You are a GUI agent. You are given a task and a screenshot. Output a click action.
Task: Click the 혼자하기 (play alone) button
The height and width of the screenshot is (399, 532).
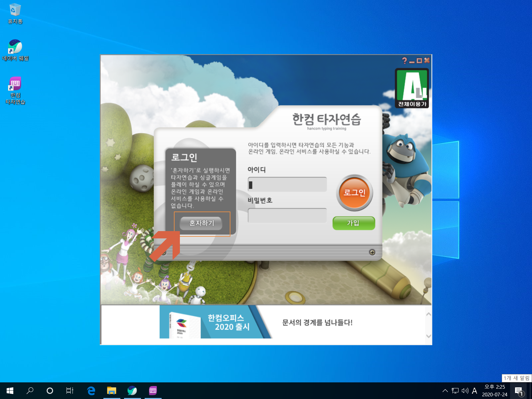201,223
